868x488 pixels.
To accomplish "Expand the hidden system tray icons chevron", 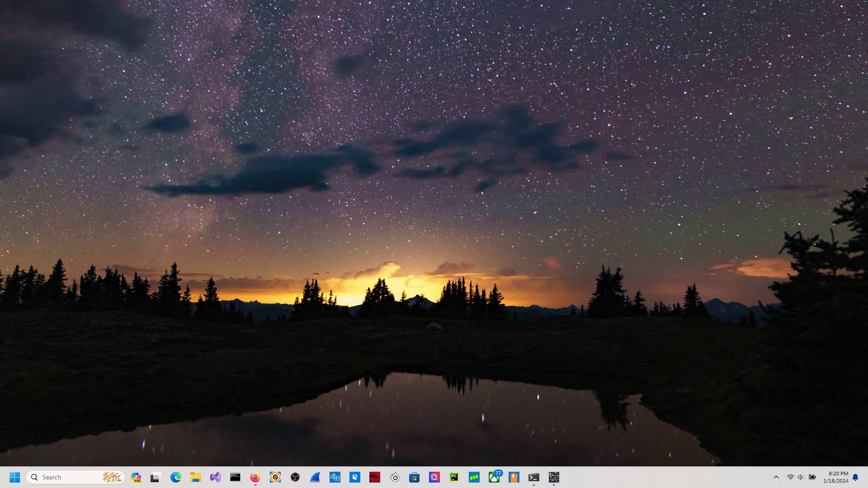I will click(776, 477).
